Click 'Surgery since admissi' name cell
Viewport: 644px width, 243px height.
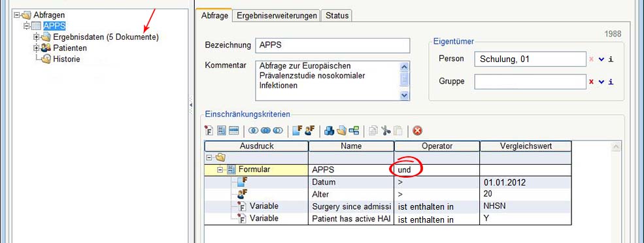[351, 206]
